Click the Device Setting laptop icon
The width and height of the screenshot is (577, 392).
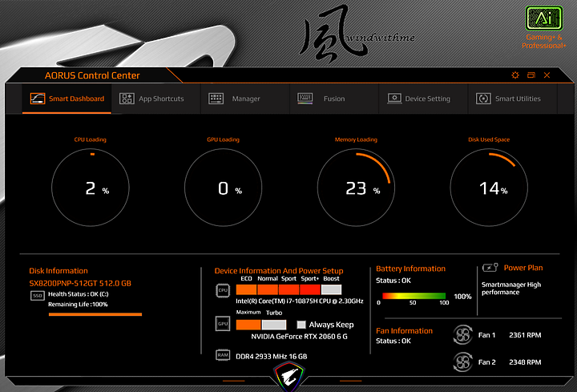[394, 99]
